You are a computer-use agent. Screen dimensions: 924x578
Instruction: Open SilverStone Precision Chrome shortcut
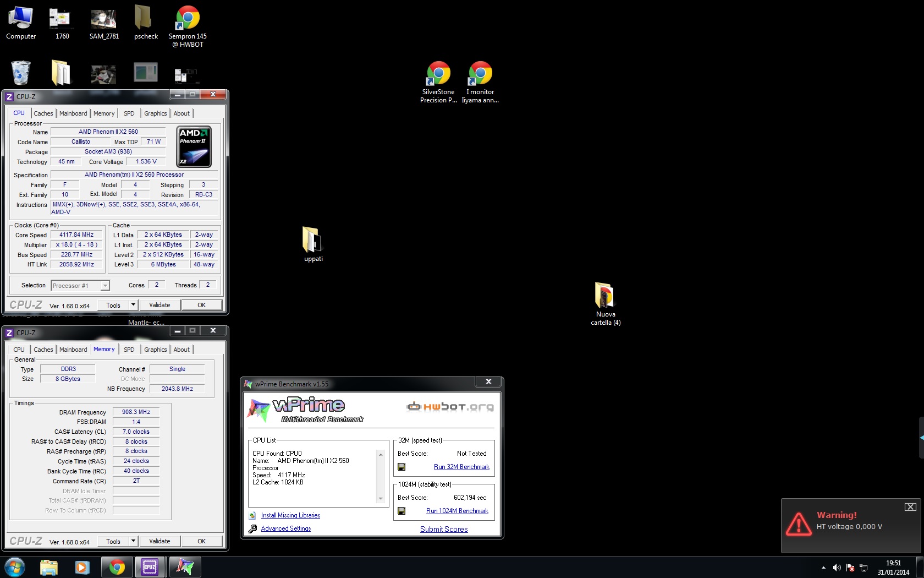[438, 82]
